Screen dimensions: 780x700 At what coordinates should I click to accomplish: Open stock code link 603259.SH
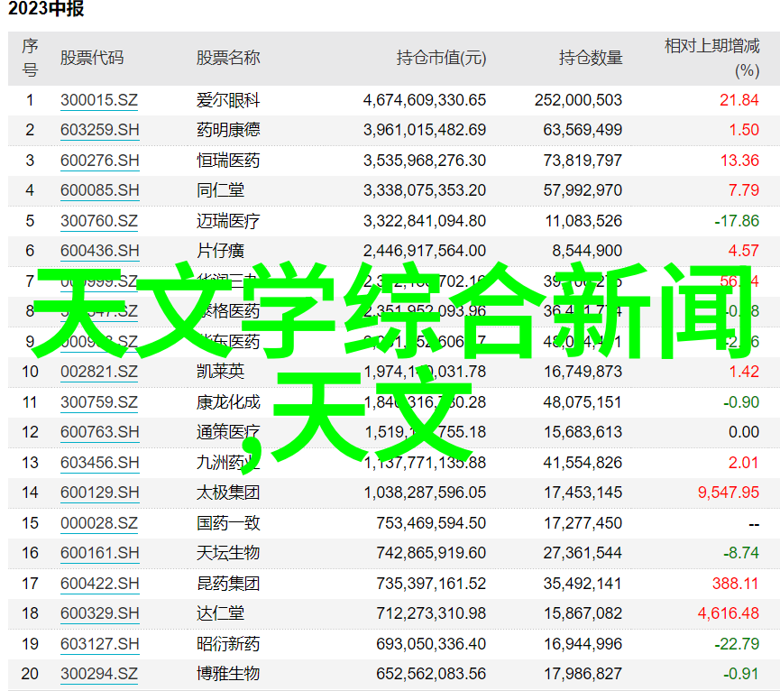[99, 131]
